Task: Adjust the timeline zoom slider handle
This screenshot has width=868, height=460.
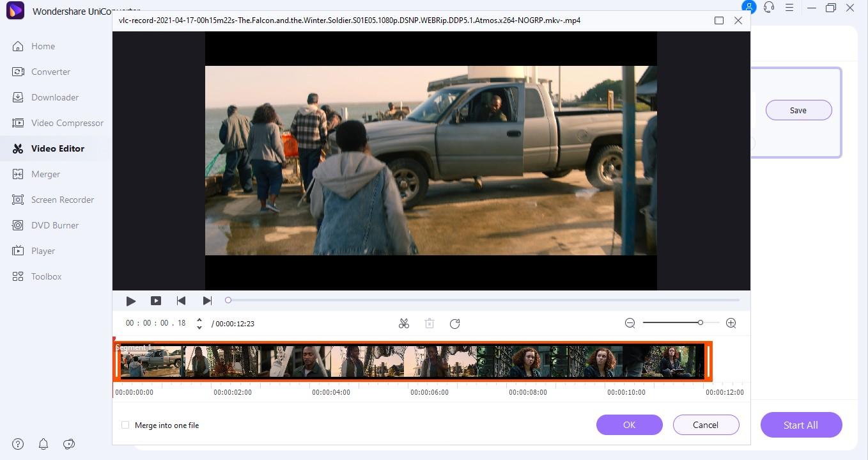Action: click(701, 322)
